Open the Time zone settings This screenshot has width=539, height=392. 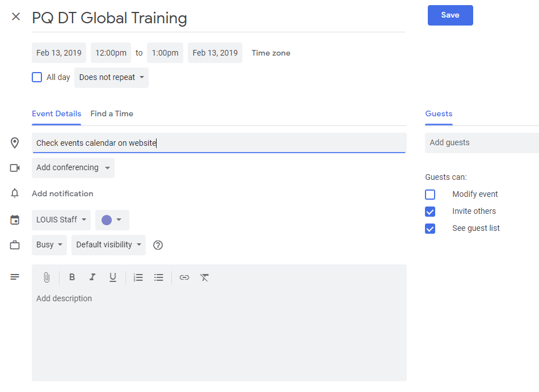click(271, 53)
